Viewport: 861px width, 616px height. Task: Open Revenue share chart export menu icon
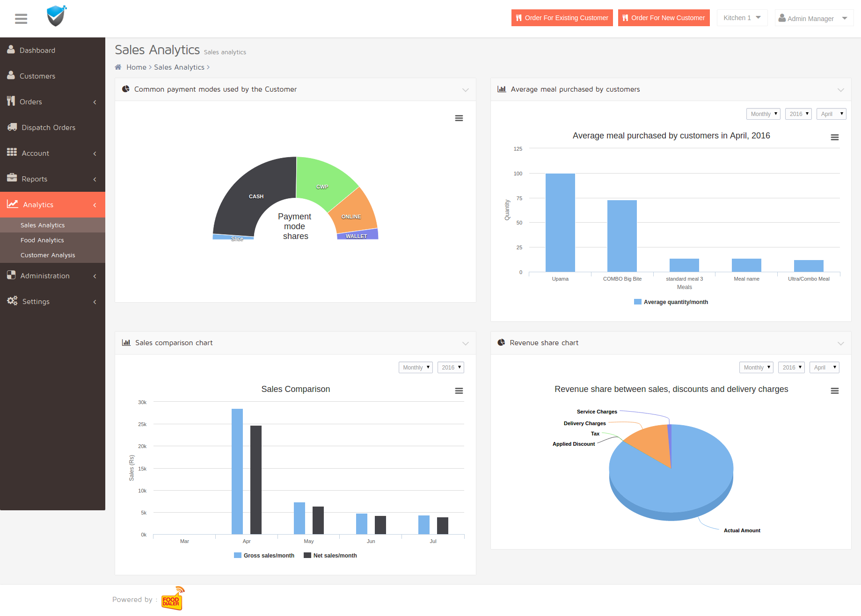coord(835,391)
